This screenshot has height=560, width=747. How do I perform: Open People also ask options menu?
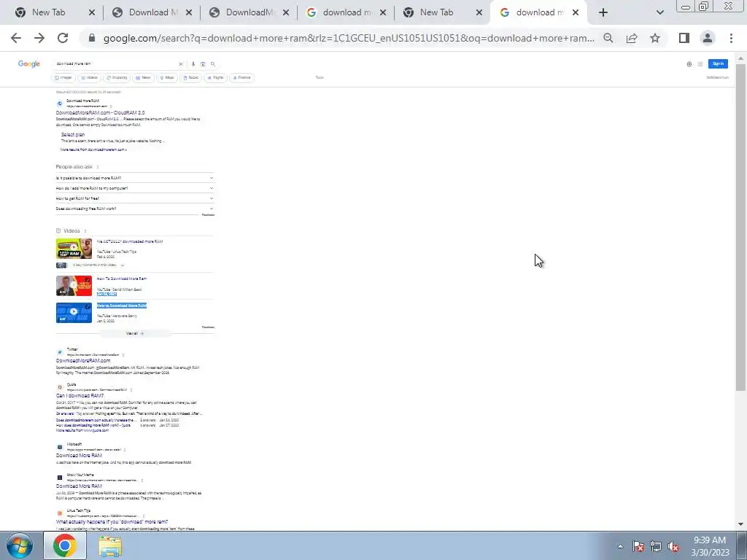point(98,167)
